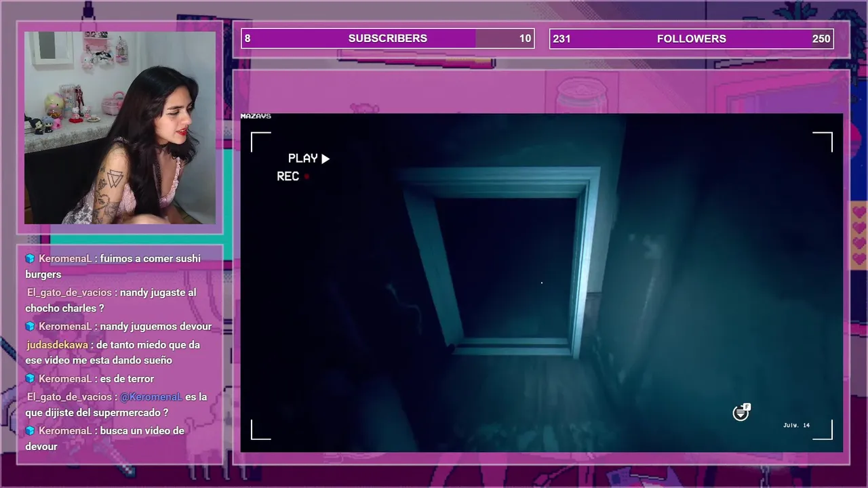The image size is (868, 488).
Task: Click the 'busca un video de devour' message
Action: click(x=105, y=439)
